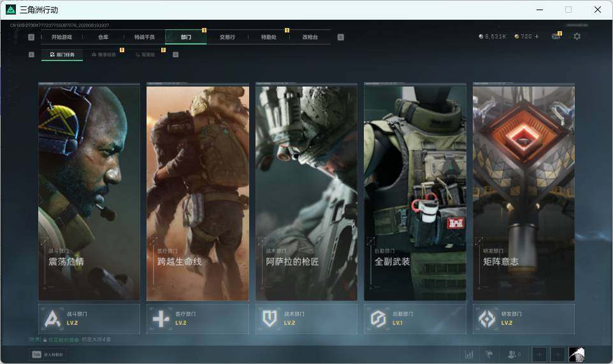Go to the 交易行 tab
Screen dimensions: 613x364
[x=227, y=37]
